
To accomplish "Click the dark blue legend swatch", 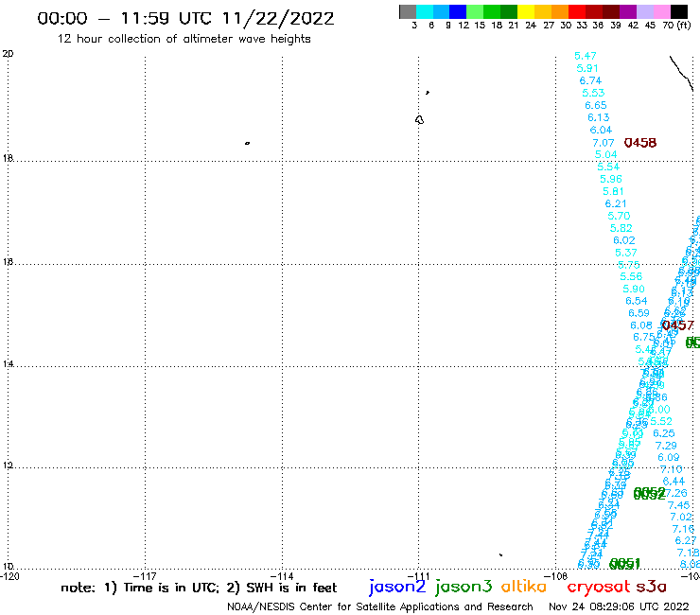I will [458, 12].
